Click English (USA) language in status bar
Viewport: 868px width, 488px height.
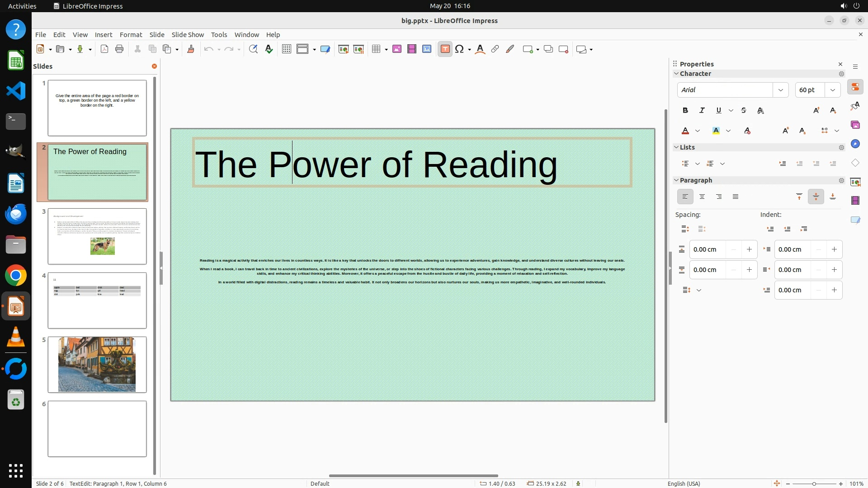pos(684,483)
